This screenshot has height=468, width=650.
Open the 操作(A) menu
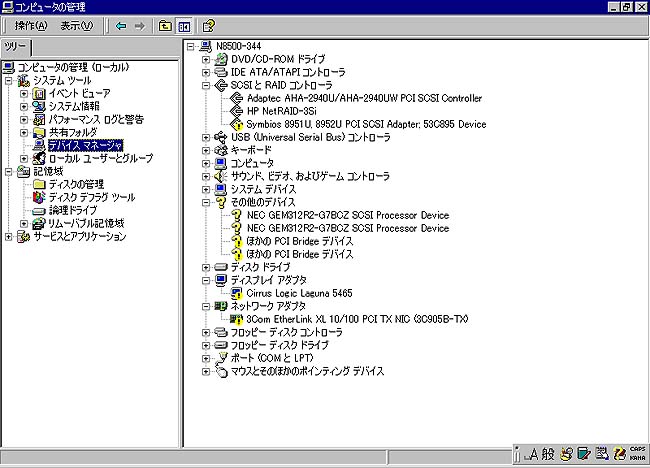pos(31,26)
